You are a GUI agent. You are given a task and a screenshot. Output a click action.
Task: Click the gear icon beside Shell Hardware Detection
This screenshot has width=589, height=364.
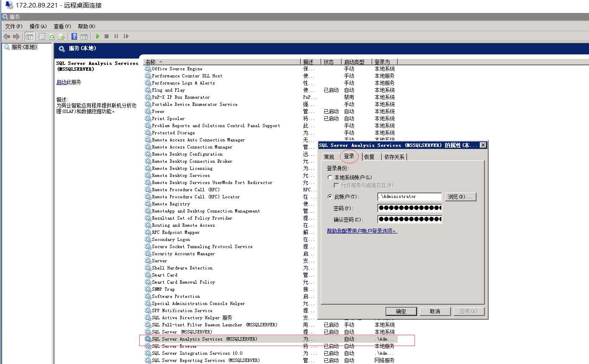[x=148, y=268]
